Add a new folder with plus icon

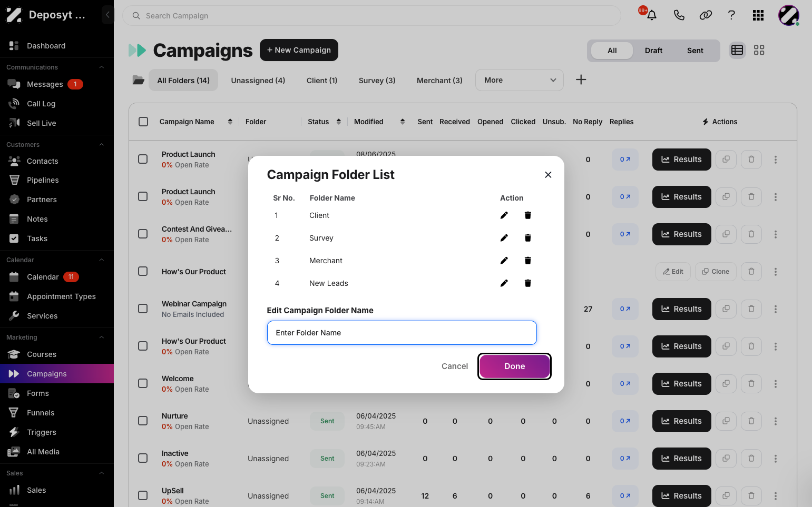pyautogui.click(x=581, y=79)
